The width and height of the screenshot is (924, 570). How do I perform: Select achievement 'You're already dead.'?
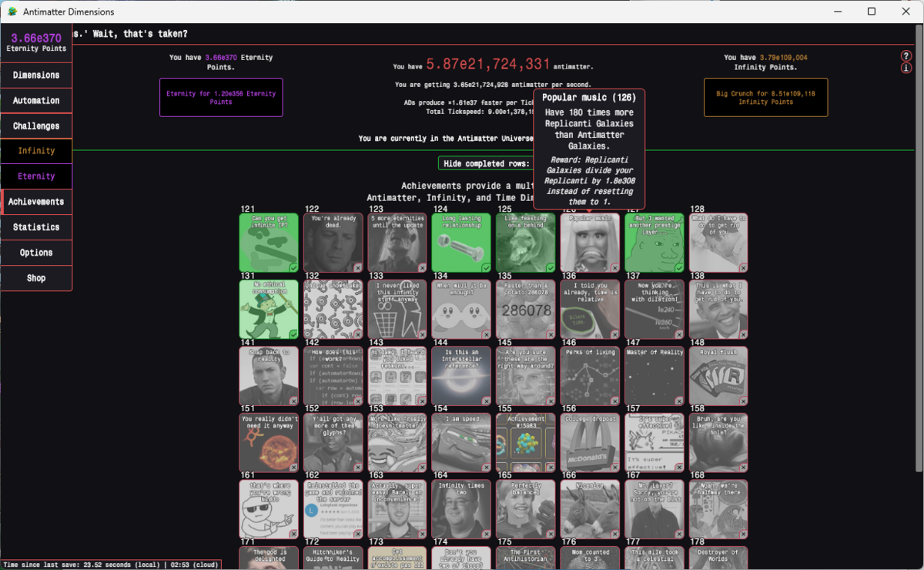[x=333, y=243]
